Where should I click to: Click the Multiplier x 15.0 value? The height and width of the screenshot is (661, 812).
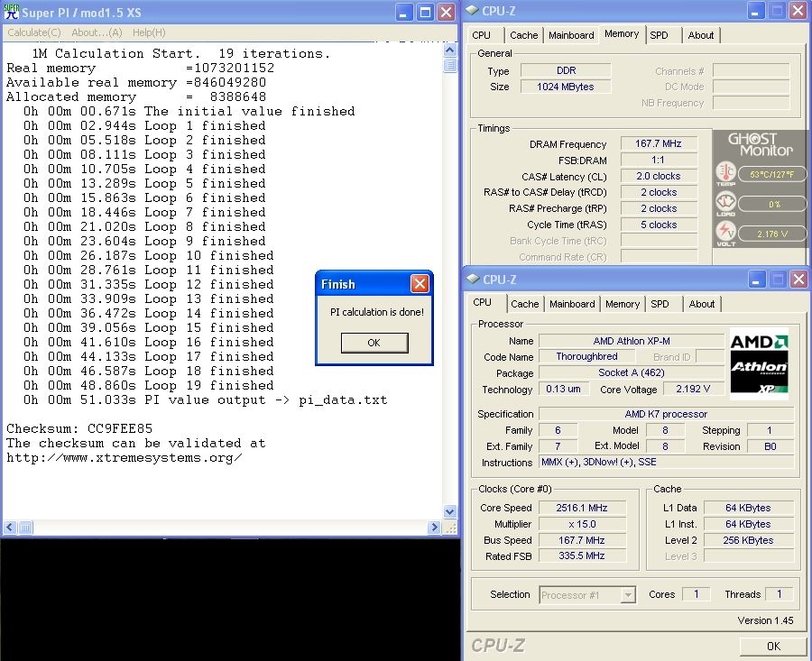582,524
